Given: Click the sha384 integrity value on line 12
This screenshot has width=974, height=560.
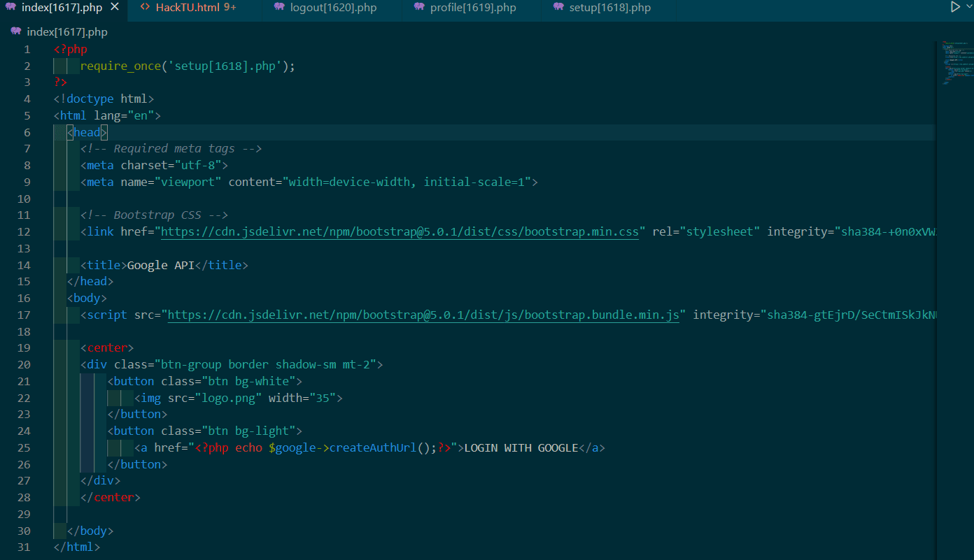Looking at the screenshot, I should [x=885, y=231].
